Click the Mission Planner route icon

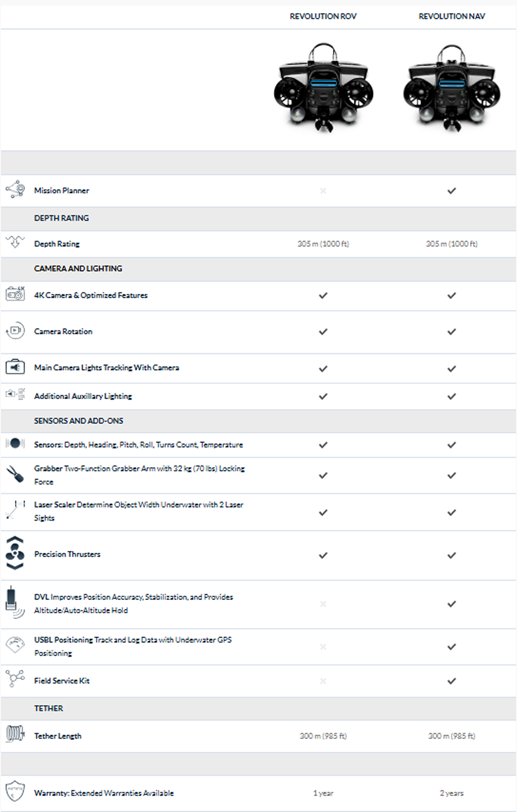[x=15, y=189]
